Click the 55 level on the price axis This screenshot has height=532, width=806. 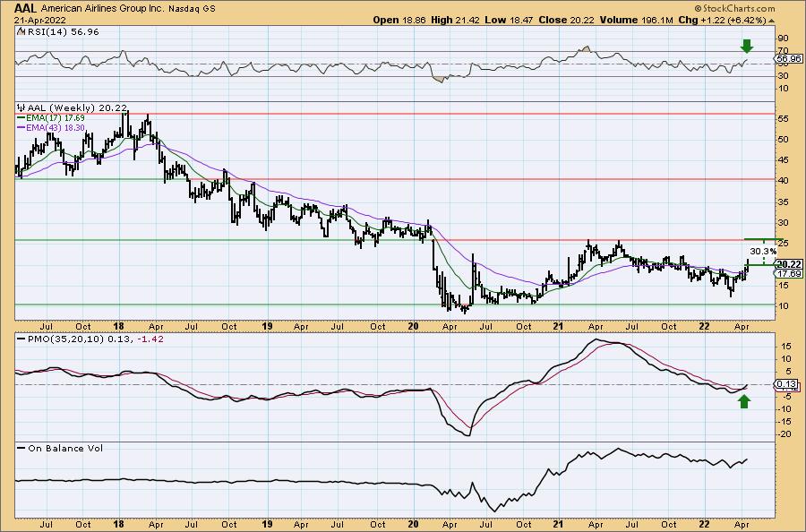tap(784, 118)
